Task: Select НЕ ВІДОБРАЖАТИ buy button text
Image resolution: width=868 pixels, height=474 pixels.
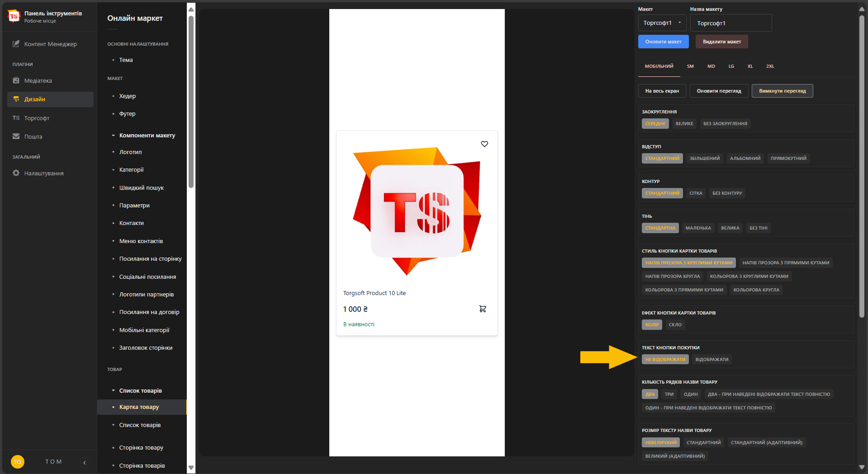Action: pyautogui.click(x=665, y=359)
